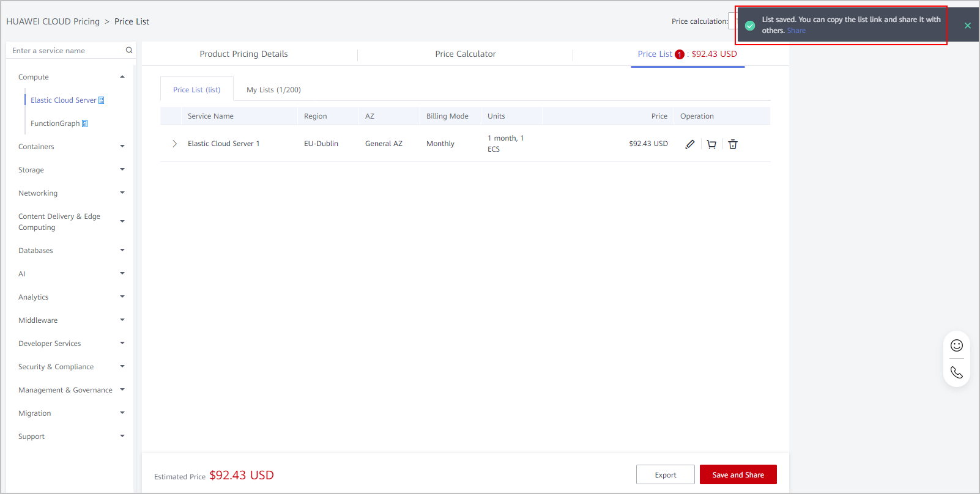The image size is (980, 494).
Task: Open the My Lists (1/200) subtab
Action: tap(273, 89)
